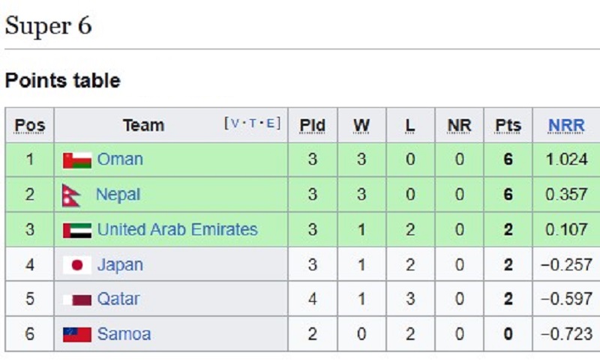Click the Nepal flag icon
The height and width of the screenshot is (364, 600).
pos(71,195)
